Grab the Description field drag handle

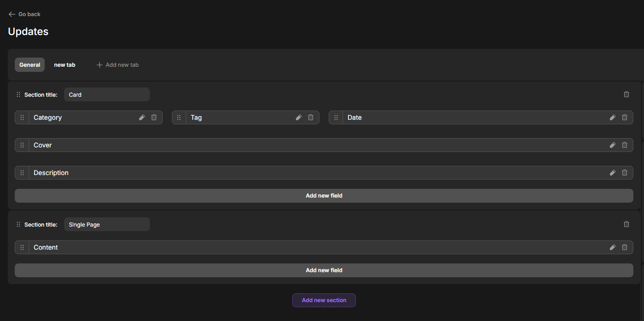tap(22, 173)
